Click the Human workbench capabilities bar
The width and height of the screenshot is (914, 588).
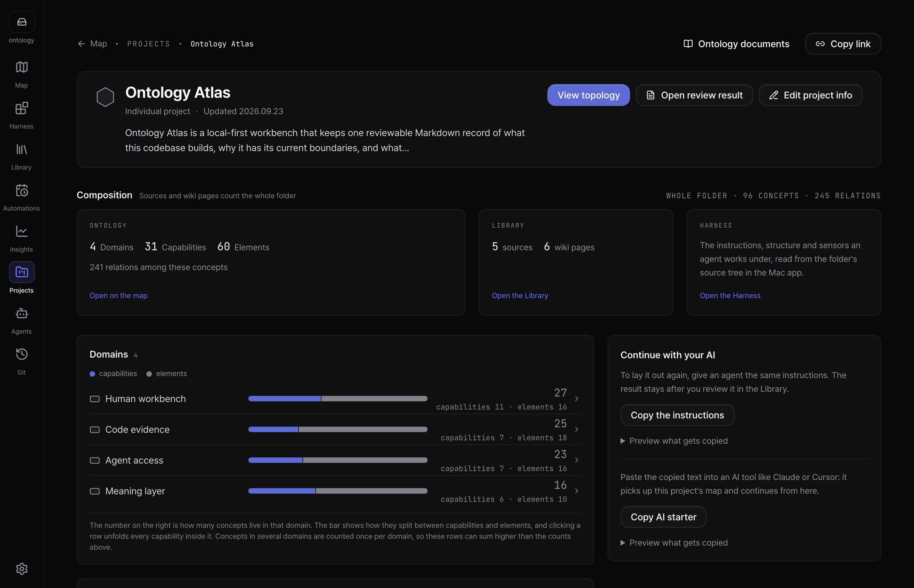[x=285, y=399]
